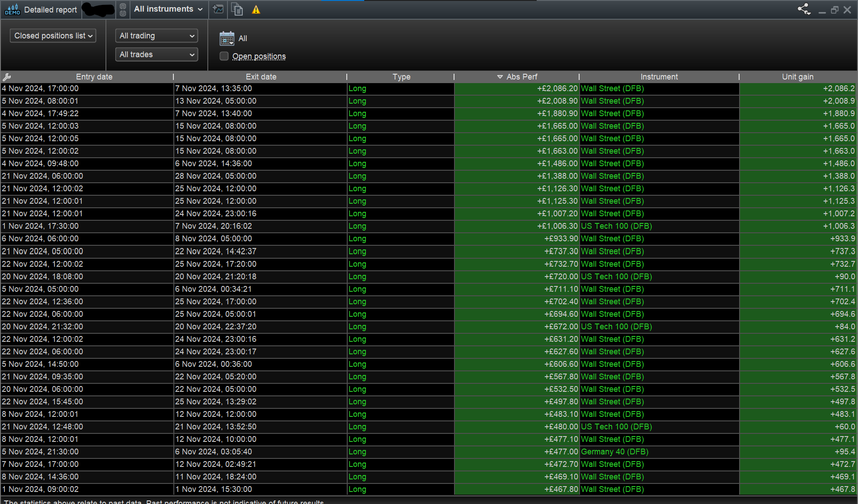Sort by Entry date column header
Screen dimensions: 858x504
[94, 77]
